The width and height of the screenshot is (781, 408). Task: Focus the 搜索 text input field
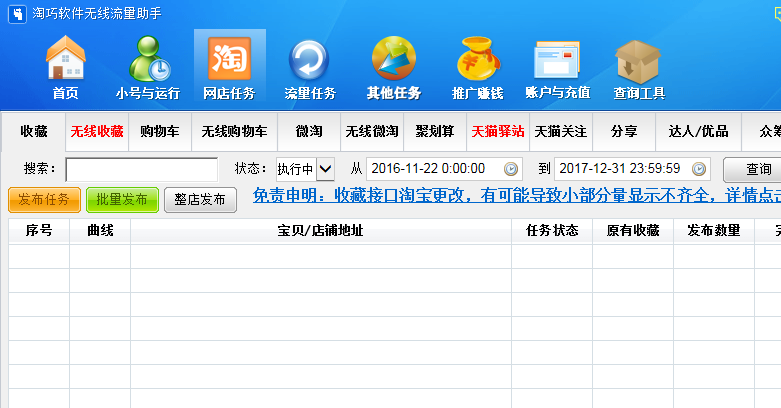[141, 170]
